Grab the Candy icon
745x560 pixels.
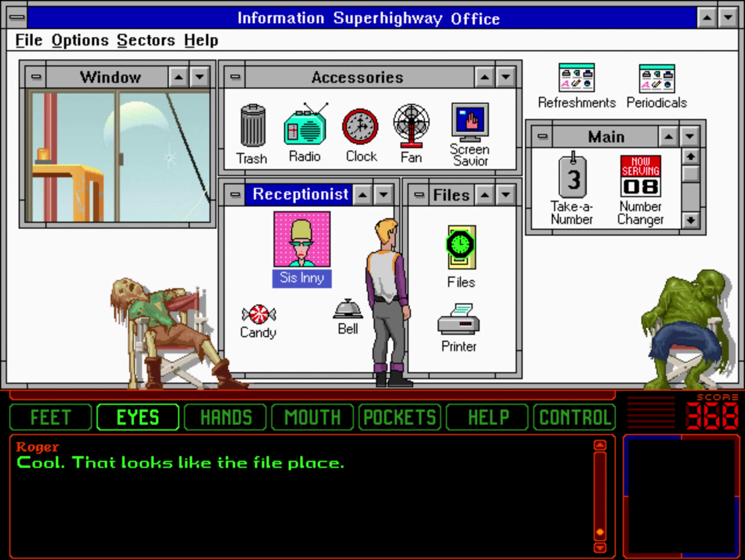coord(258,314)
